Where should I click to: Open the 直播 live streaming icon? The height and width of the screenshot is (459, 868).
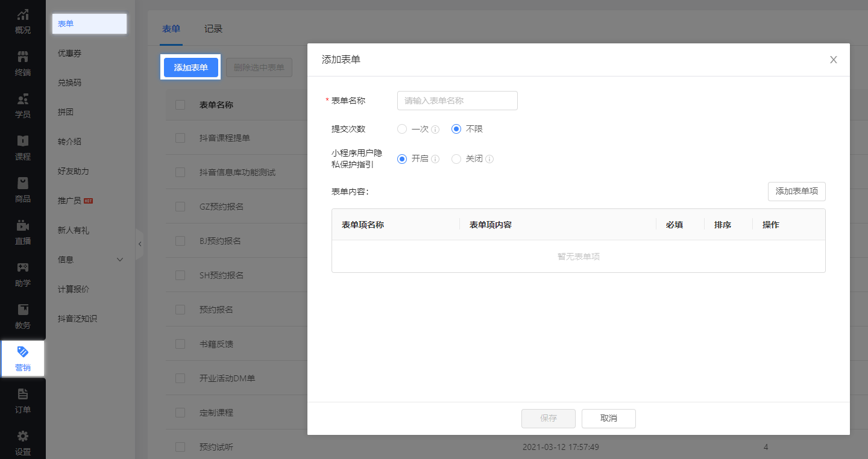23,225
